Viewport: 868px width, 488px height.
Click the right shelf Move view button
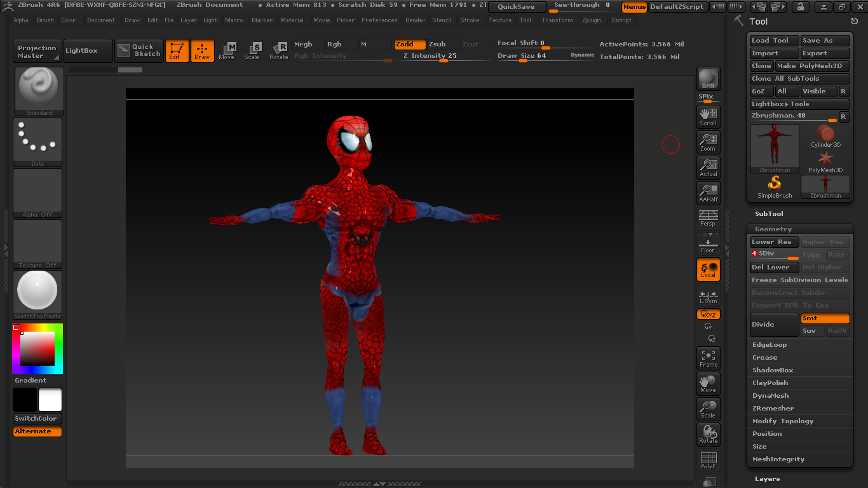click(x=708, y=384)
